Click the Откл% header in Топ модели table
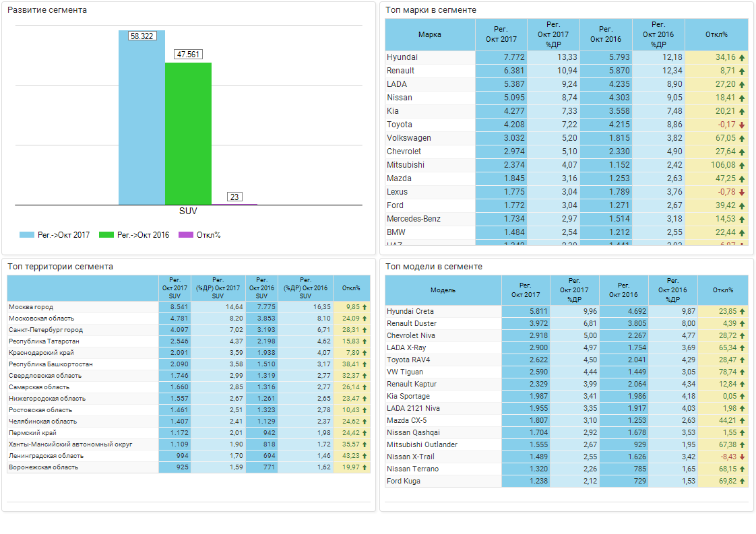 pyautogui.click(x=723, y=290)
